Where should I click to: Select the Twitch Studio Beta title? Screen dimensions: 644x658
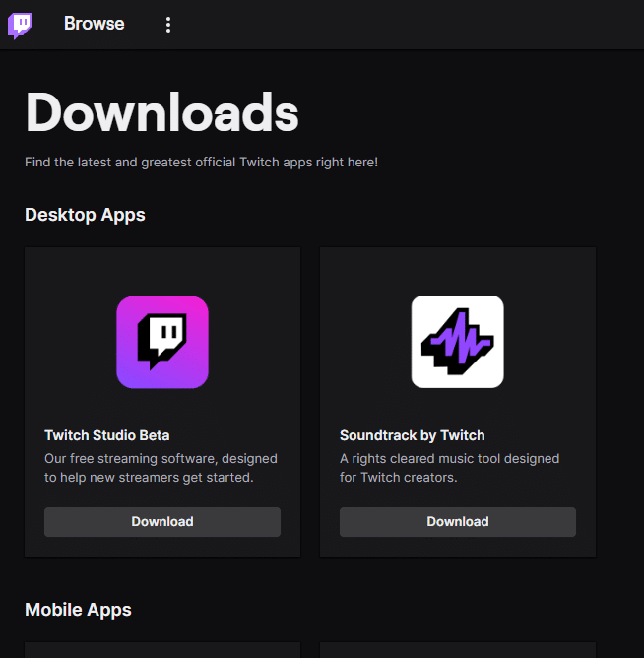pos(107,435)
